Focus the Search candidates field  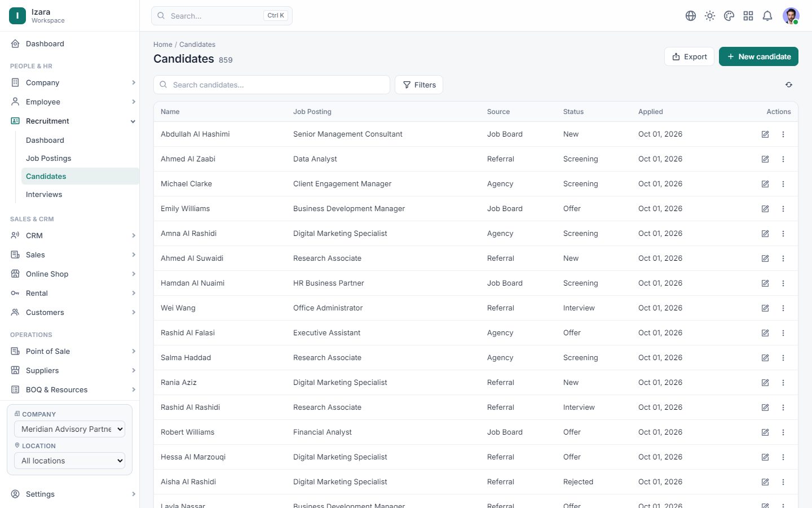(x=272, y=85)
